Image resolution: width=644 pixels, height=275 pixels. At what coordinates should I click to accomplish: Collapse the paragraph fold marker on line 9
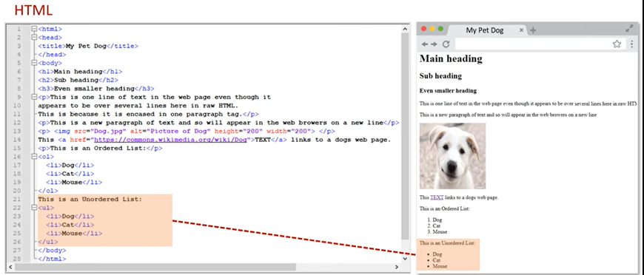(34, 98)
